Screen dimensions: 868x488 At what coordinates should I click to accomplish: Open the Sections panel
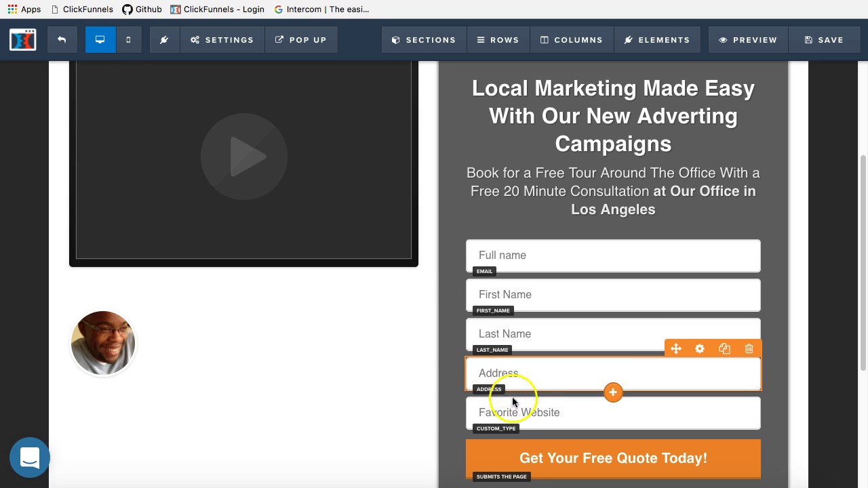pyautogui.click(x=424, y=40)
